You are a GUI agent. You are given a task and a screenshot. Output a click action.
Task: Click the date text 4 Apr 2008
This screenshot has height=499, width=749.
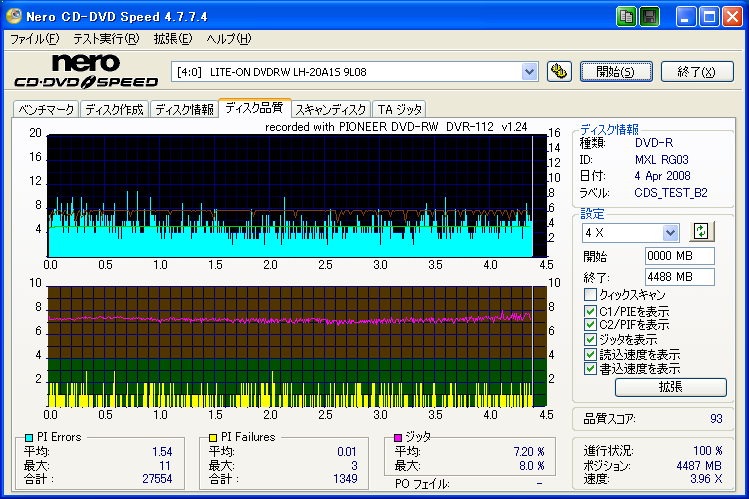pyautogui.click(x=662, y=176)
